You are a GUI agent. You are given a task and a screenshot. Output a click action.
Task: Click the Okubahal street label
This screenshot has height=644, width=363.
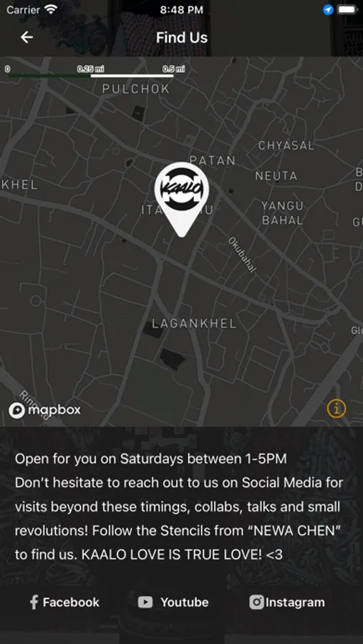point(242,254)
